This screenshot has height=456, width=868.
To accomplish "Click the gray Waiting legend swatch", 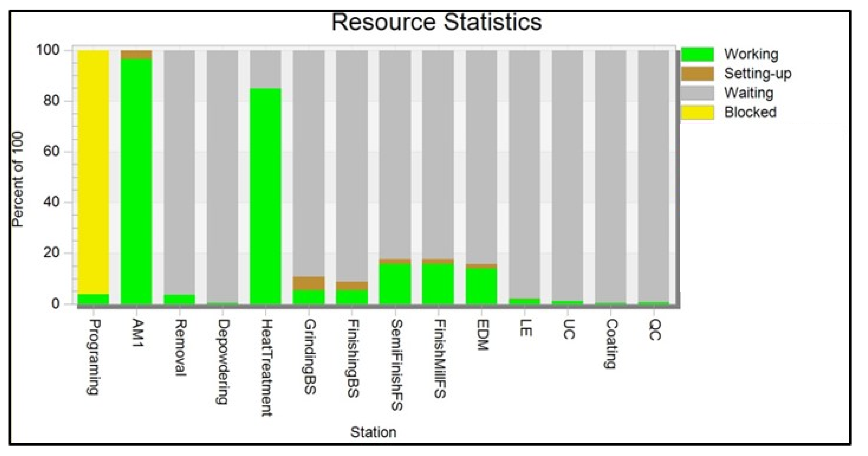I will click(697, 93).
